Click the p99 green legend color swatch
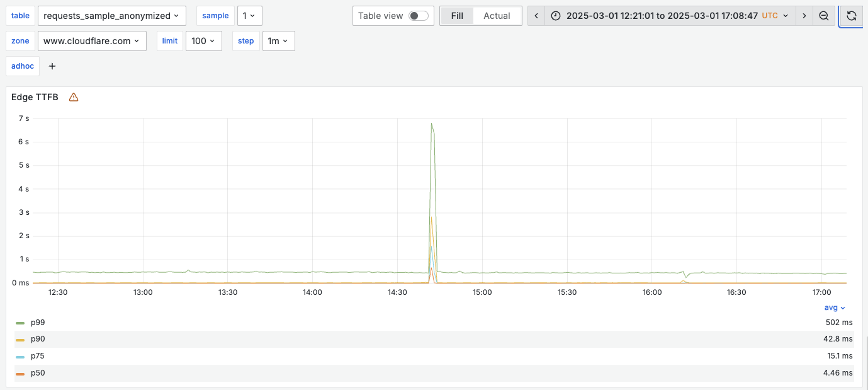Viewport: 868px width, 390px height. click(20, 323)
